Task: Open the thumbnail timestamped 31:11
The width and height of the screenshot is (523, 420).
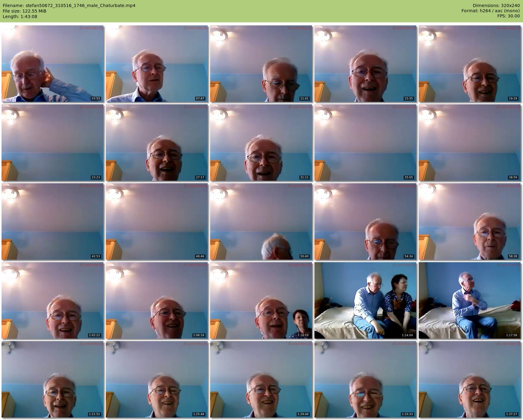Action: (x=261, y=143)
